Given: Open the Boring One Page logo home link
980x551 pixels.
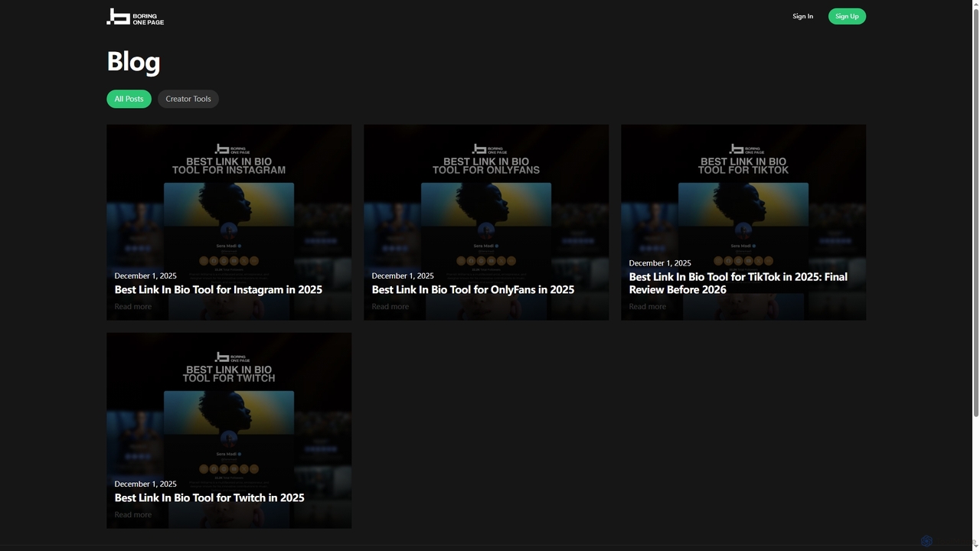Looking at the screenshot, I should (136, 16).
